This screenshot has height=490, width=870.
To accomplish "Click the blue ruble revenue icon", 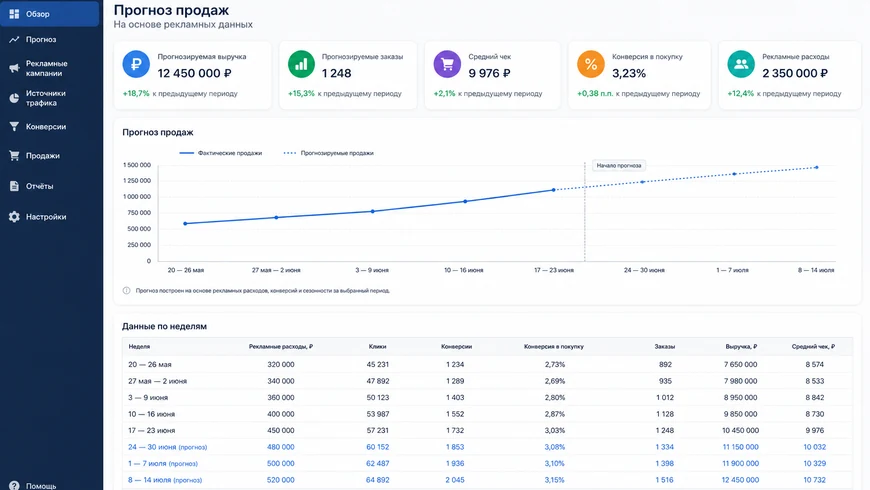I will click(x=136, y=64).
